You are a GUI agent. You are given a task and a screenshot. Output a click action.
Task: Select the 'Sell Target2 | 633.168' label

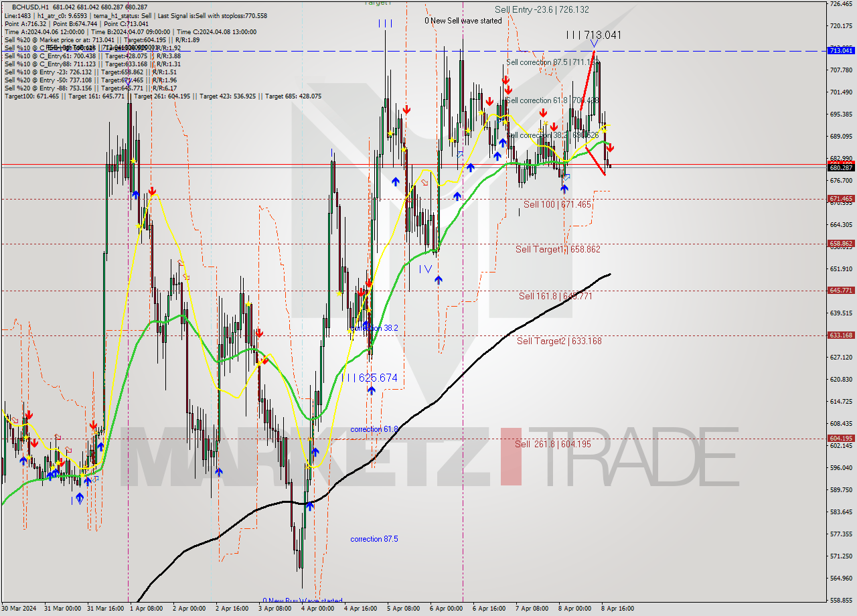(x=559, y=341)
